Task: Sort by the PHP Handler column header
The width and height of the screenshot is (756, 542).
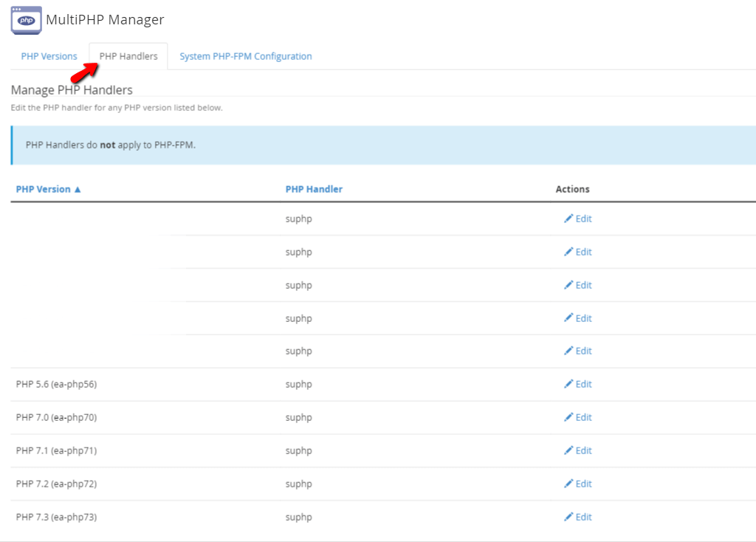Action: [314, 189]
